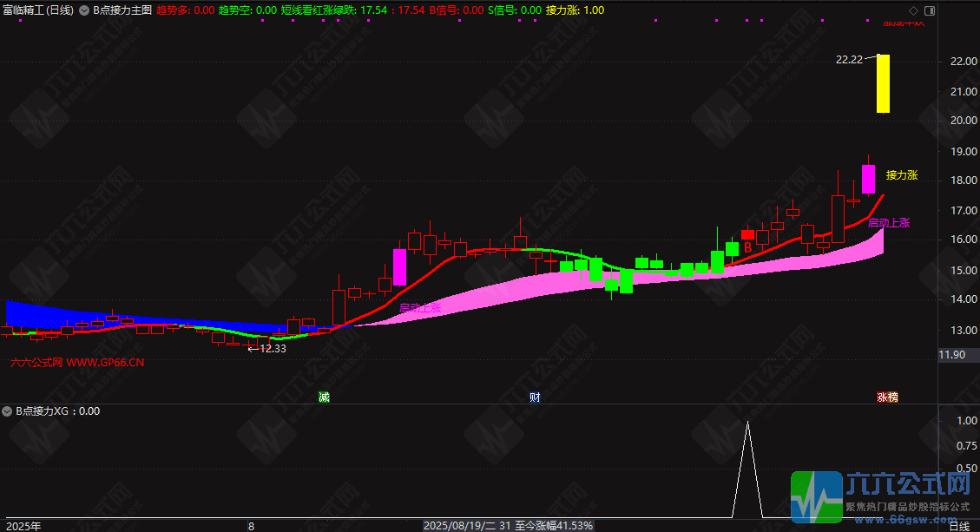This screenshot has height=532, width=980.
Task: Click the 富临精工 (日线) stock title
Action: (x=38, y=10)
